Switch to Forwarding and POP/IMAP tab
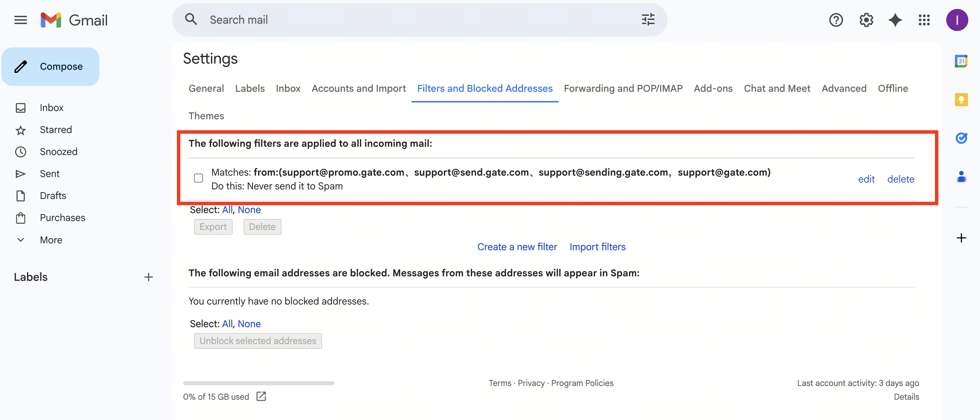Image resolution: width=980 pixels, height=420 pixels. pos(623,88)
